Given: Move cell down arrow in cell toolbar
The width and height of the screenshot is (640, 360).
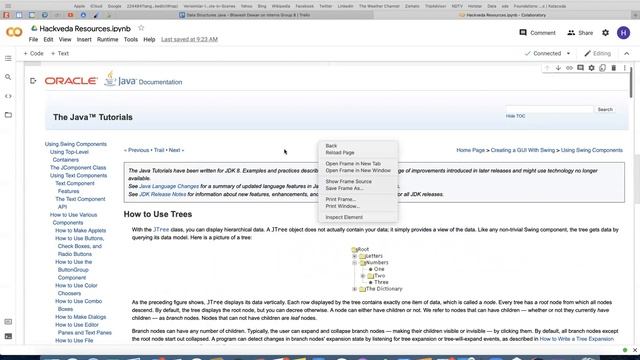Looking at the screenshot, I should point(558,68).
